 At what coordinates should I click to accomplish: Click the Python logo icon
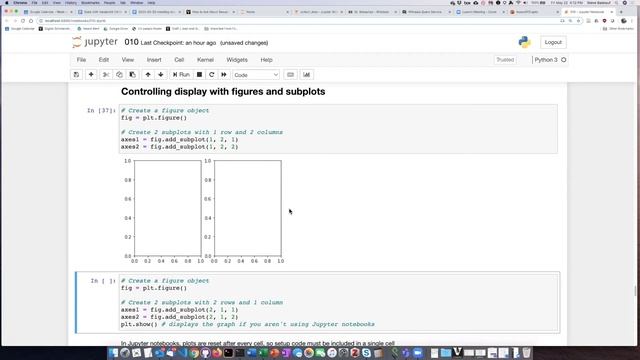pos(524,42)
